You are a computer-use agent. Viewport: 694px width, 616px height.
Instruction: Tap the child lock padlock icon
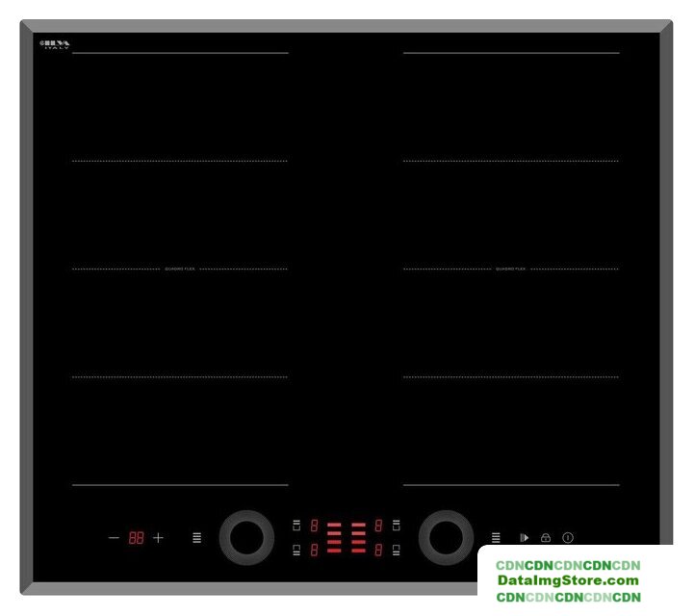coord(546,538)
